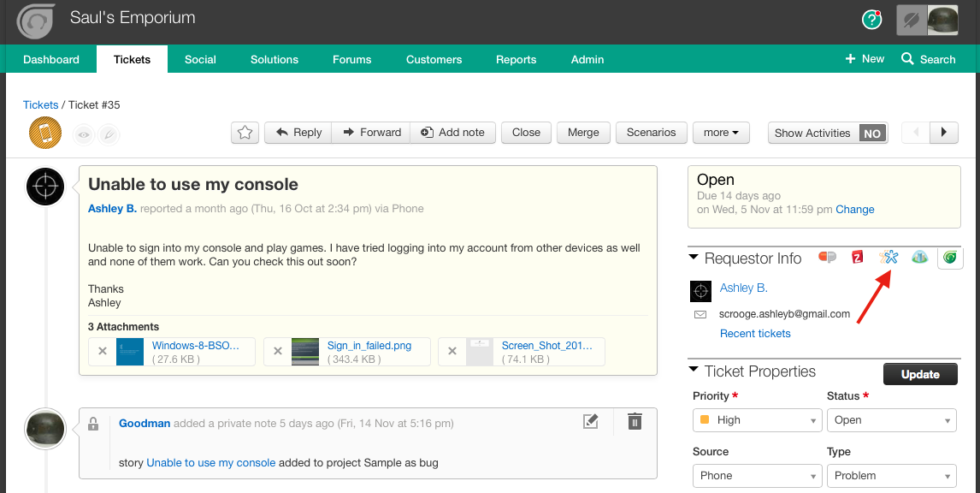Open the green dome integration icon
The width and height of the screenshot is (980, 493).
click(x=919, y=257)
